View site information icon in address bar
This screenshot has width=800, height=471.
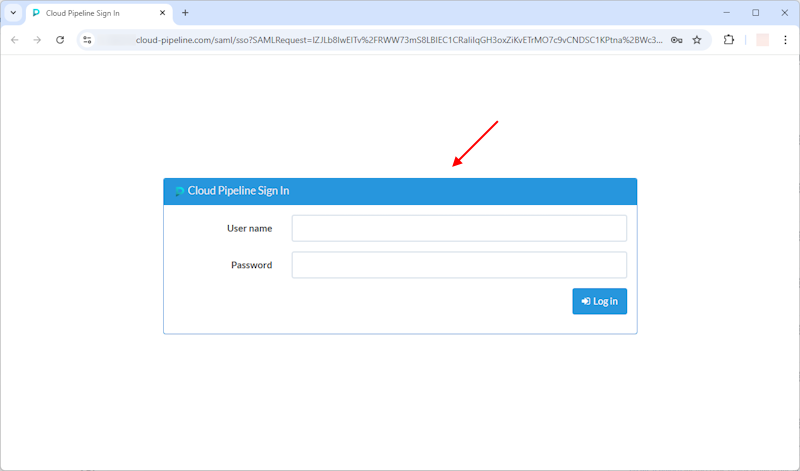[88, 40]
